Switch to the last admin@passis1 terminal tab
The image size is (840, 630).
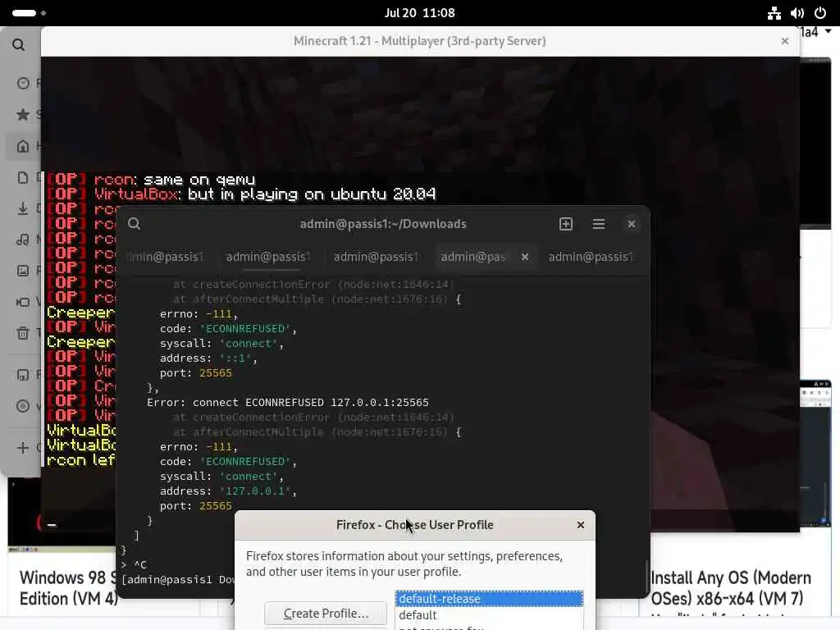[x=591, y=257]
